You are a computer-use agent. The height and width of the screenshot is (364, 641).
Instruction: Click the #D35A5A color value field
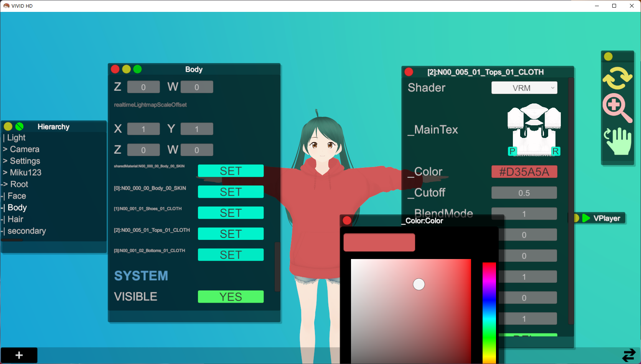(x=524, y=172)
